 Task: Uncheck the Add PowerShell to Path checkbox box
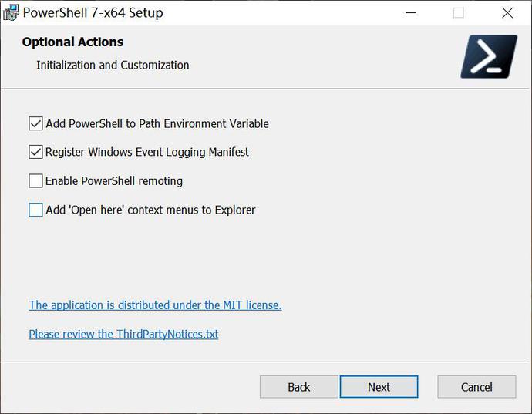tap(35, 123)
